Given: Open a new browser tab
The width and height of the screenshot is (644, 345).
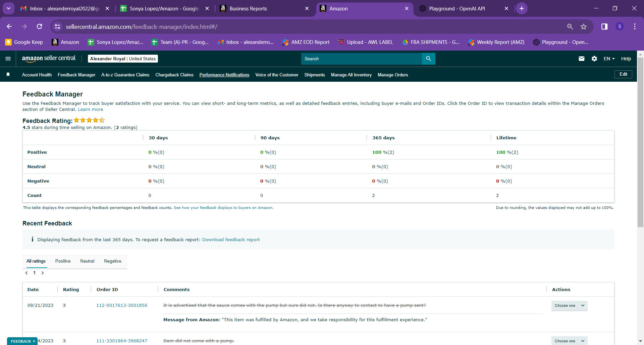Looking at the screenshot, I should point(522,8).
